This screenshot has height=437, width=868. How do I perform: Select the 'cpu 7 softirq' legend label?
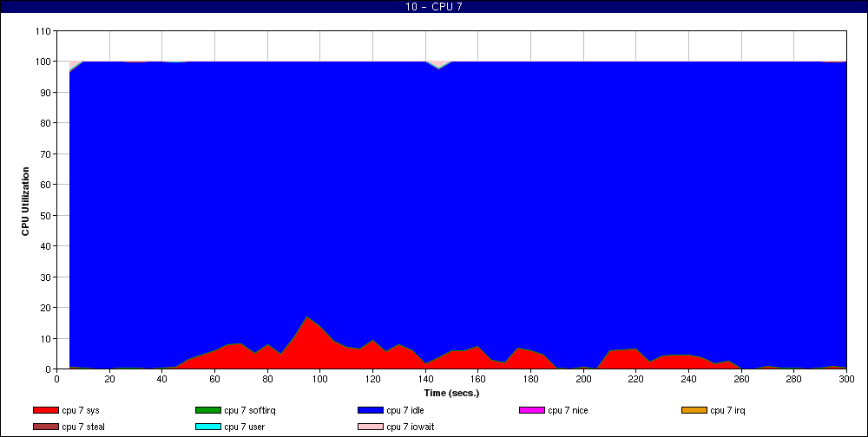point(250,410)
